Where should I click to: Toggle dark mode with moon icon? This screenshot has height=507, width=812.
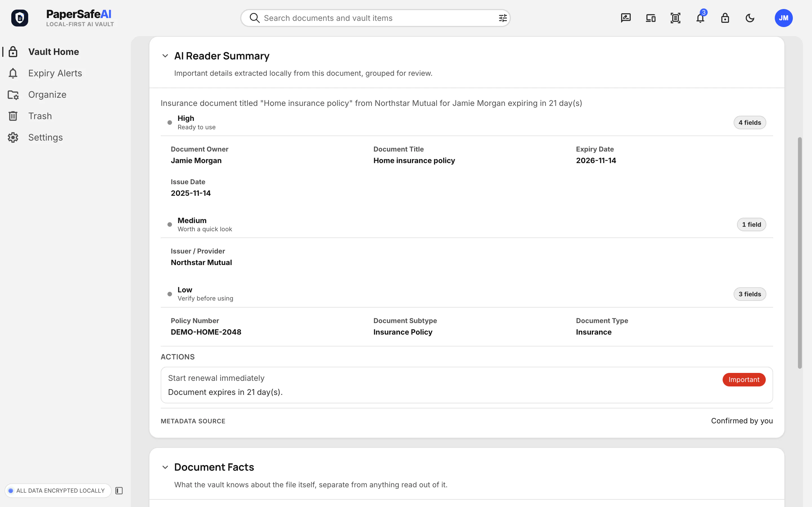pos(750,18)
